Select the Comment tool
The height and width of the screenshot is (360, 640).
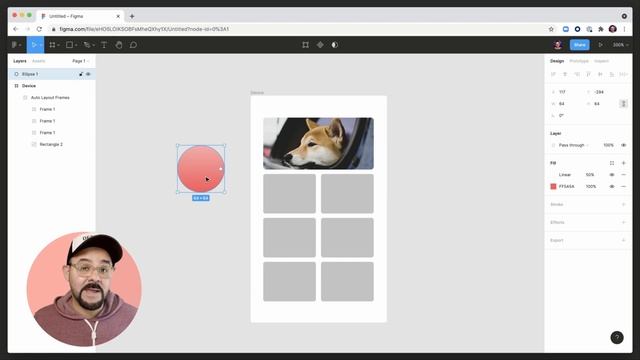[133, 45]
